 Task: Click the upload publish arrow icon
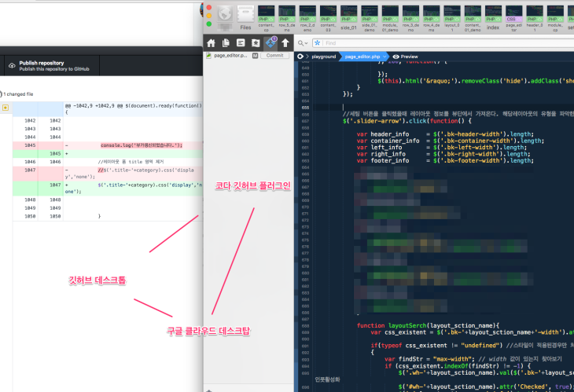(x=285, y=42)
